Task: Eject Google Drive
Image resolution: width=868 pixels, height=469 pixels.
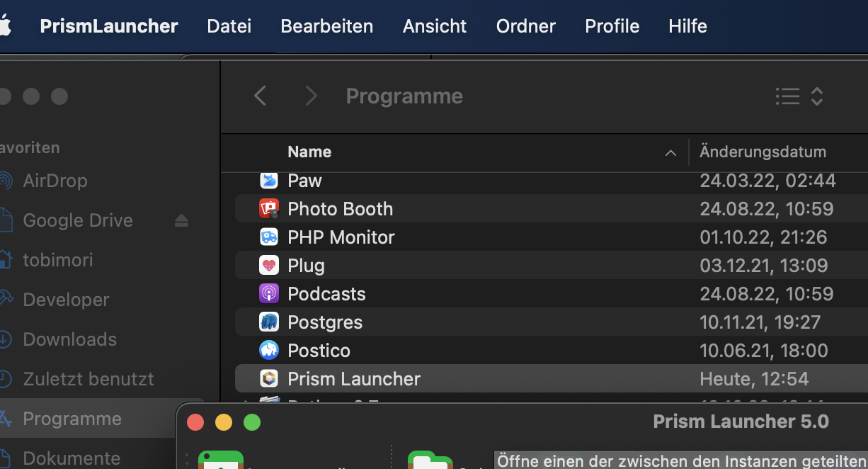Action: [x=181, y=220]
